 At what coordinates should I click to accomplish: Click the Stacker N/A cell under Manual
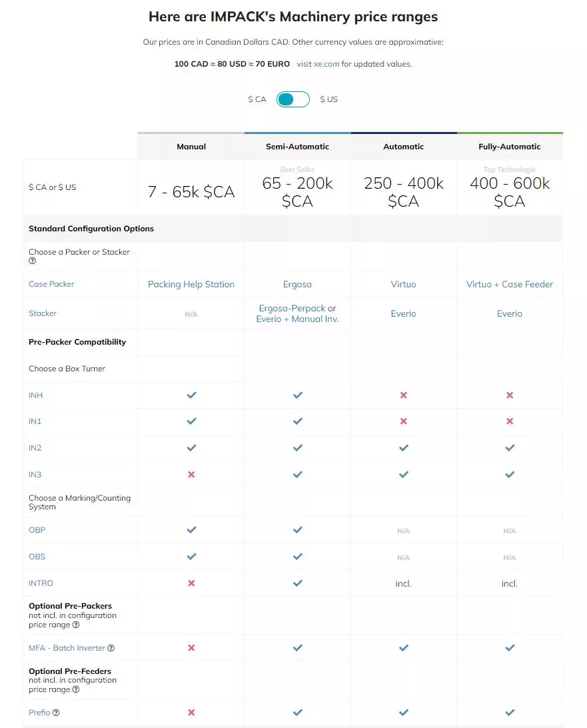coord(191,314)
